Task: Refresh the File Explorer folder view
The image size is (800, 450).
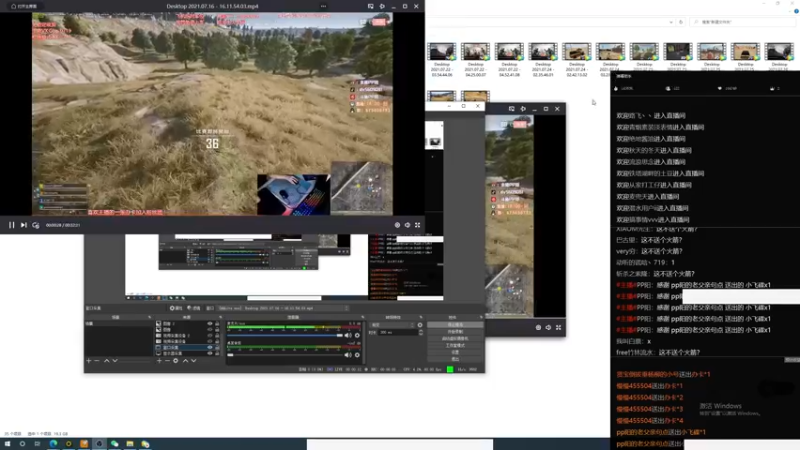Action: [681, 22]
